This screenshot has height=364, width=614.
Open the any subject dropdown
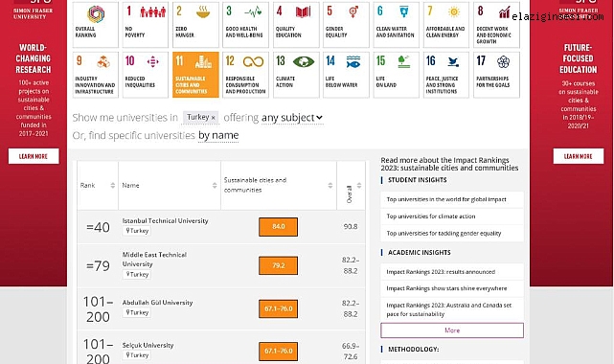point(292,118)
